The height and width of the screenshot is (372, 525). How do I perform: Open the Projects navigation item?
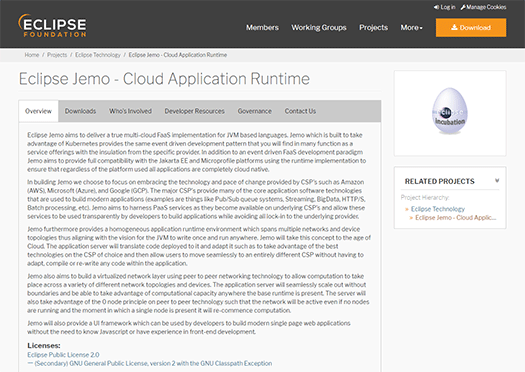click(373, 27)
